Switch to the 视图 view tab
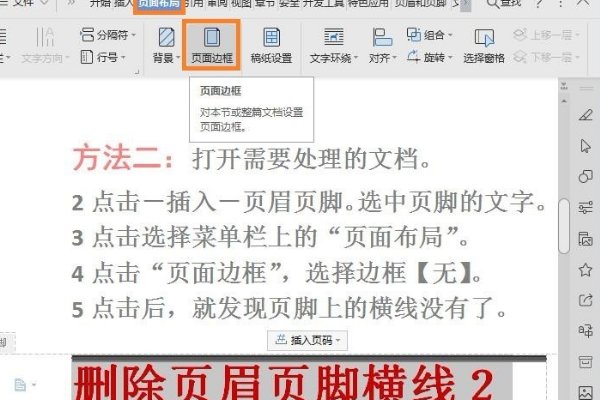Image resolution: width=600 pixels, height=400 pixels. (241, 3)
